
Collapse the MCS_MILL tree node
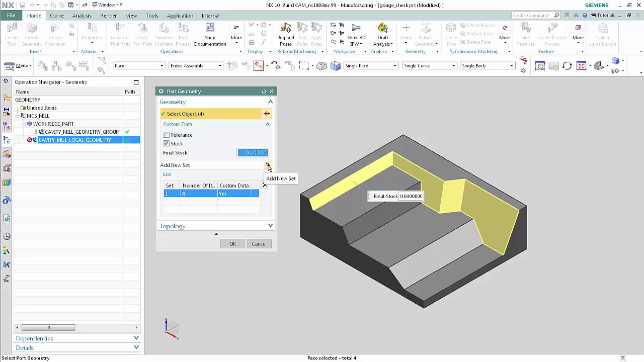pyautogui.click(x=17, y=116)
